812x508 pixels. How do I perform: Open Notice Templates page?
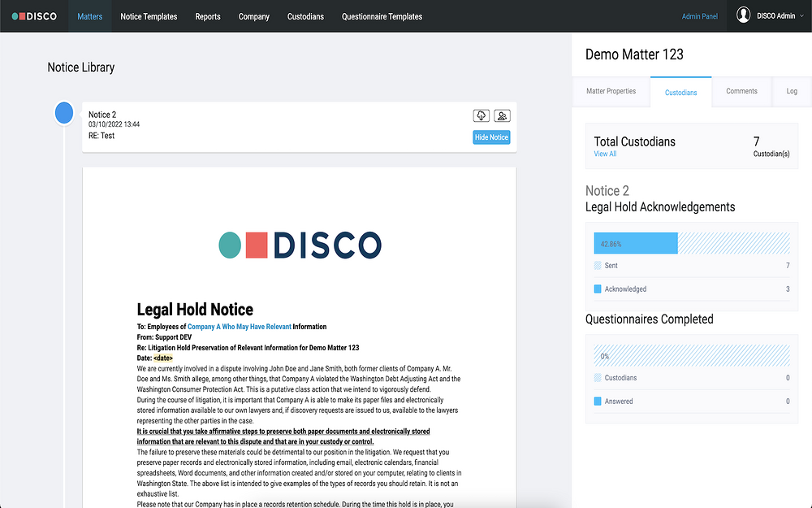click(149, 16)
